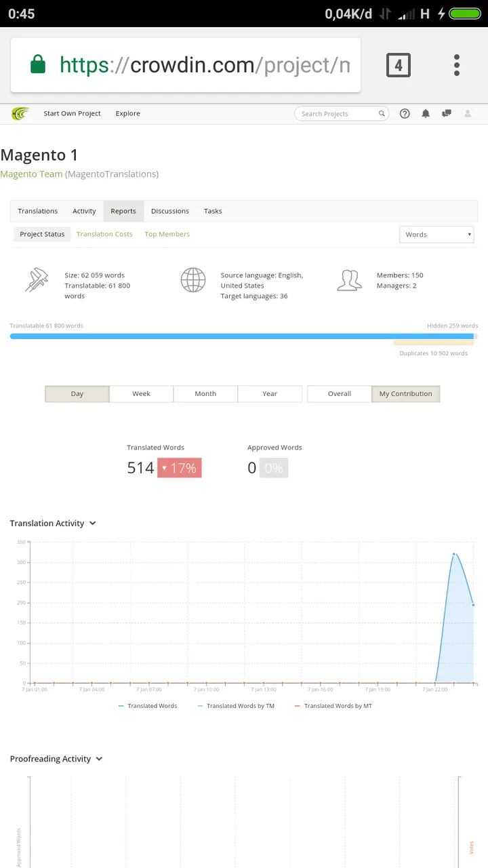Click the Managers: 2 text
Screen dimensions: 488x868
(396, 285)
